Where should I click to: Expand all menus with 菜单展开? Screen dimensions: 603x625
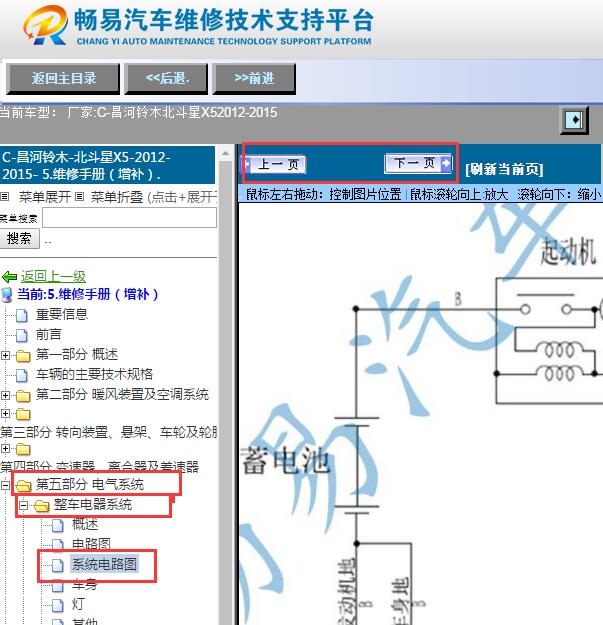click(45, 197)
